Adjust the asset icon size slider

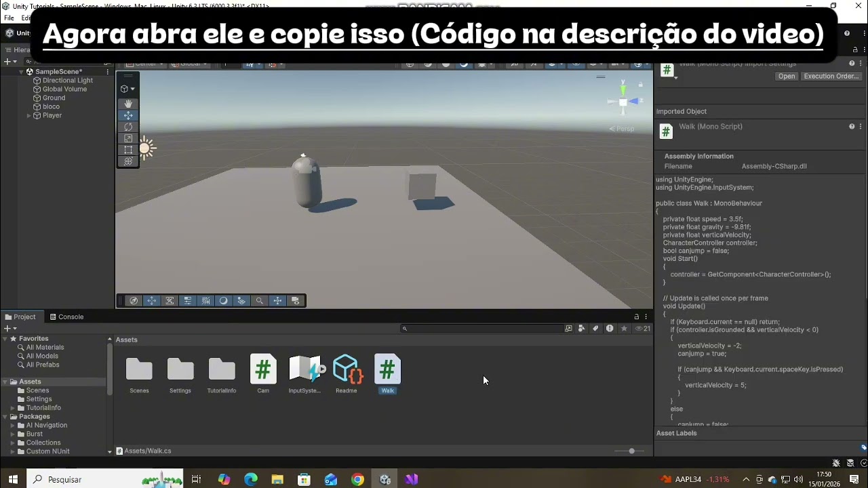pyautogui.click(x=630, y=451)
